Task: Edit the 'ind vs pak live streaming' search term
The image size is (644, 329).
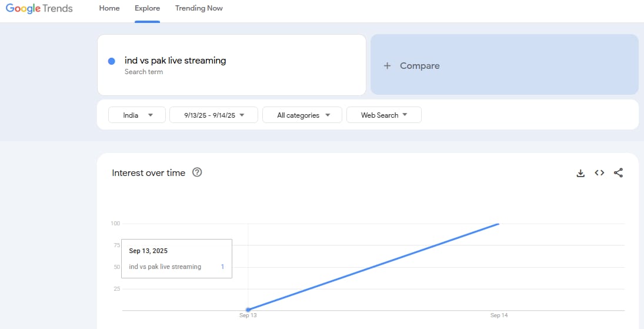Action: tap(175, 61)
